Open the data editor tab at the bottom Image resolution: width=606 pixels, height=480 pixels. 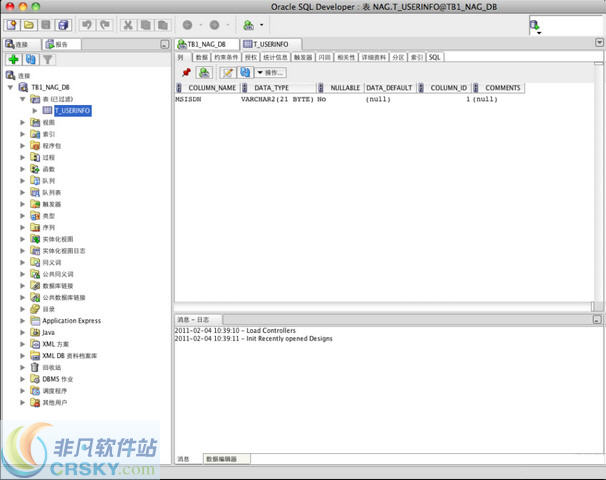226,459
